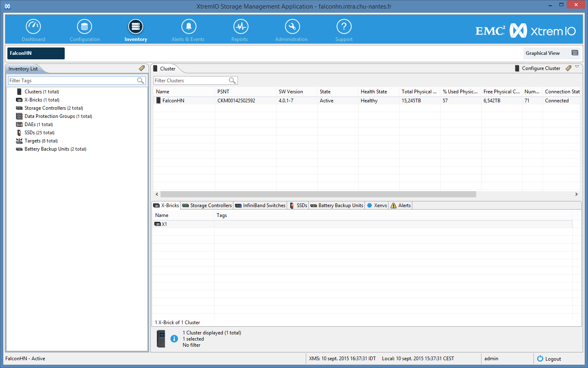This screenshot has height=368, width=588.
Task: Select Storage Controllers (2 total)
Action: coord(54,108)
